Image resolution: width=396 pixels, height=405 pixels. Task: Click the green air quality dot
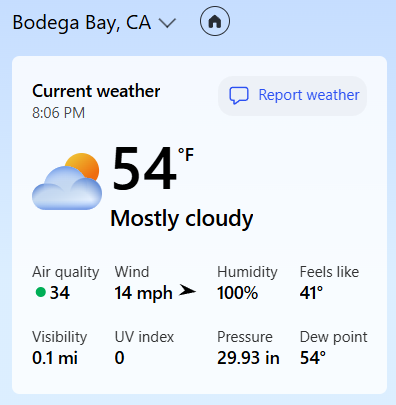41,292
